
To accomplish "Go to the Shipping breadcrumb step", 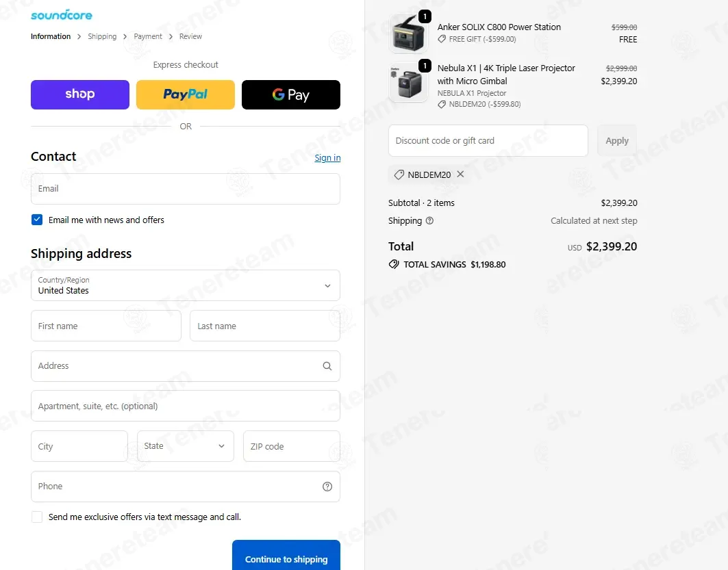I will 102,36.
